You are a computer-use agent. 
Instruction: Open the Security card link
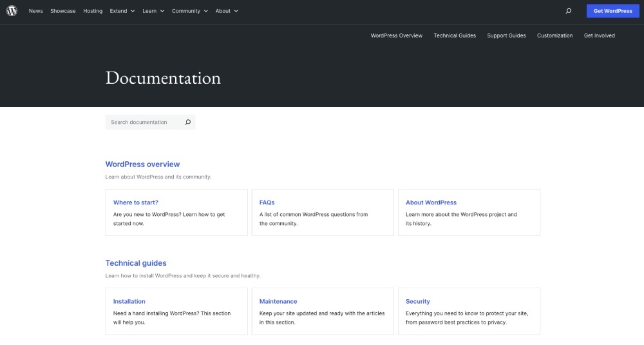(x=418, y=301)
